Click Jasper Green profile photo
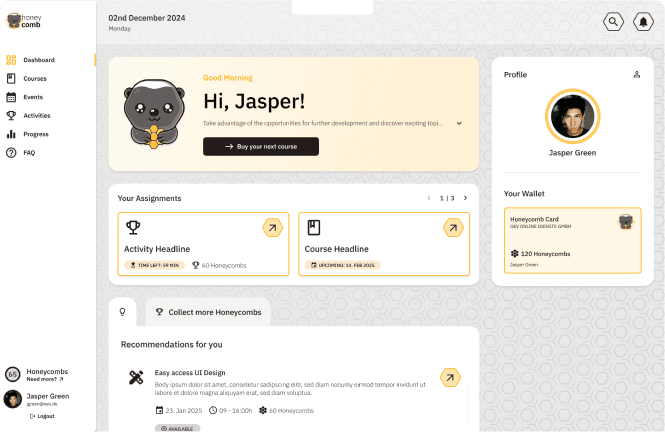Viewport: 665px width, 432px height. pyautogui.click(x=573, y=116)
